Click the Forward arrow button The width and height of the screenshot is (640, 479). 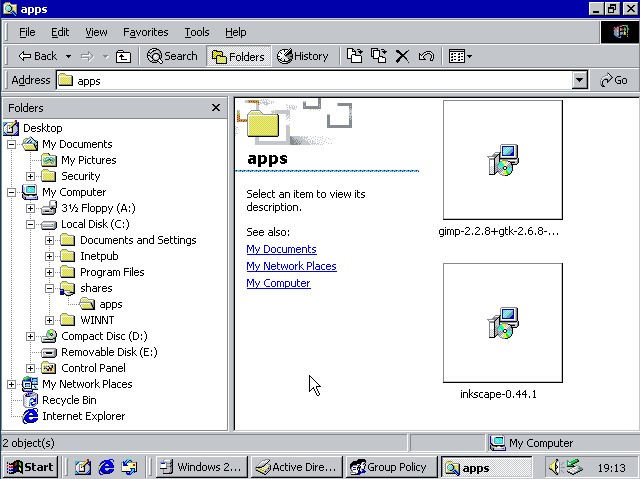87,56
